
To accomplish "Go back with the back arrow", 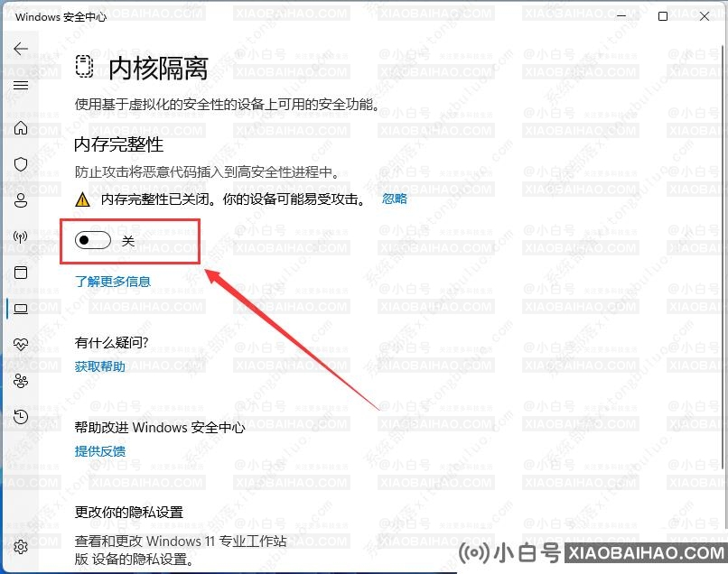I will pyautogui.click(x=21, y=48).
